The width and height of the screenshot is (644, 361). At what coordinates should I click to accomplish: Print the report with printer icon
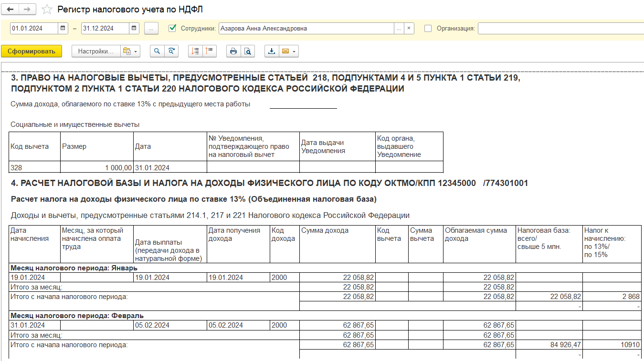pyautogui.click(x=233, y=51)
